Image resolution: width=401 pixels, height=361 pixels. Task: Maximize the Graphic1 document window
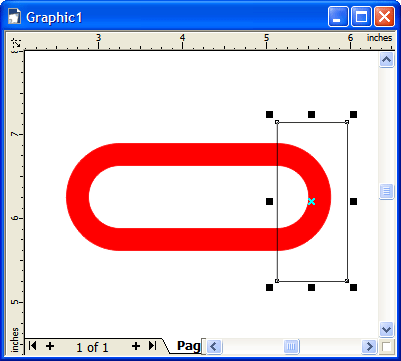(x=361, y=17)
